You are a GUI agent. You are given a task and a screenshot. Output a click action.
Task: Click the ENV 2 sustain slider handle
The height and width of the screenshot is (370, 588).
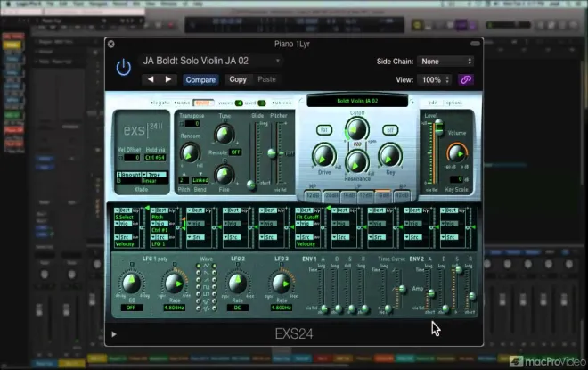[458, 269]
